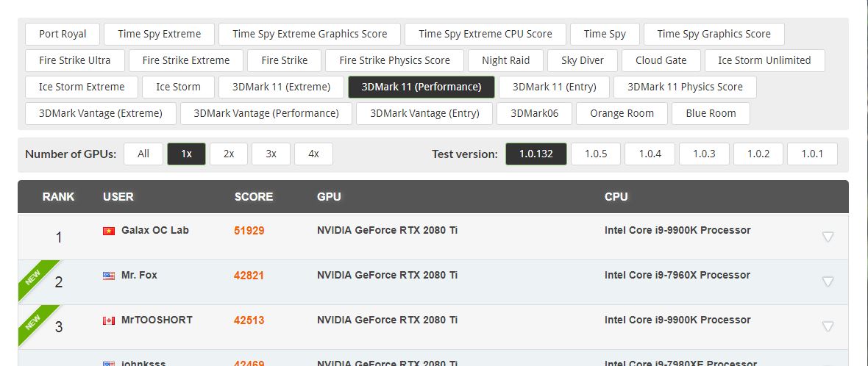The image size is (868, 366).
Task: Open the 42513 score result
Action: point(249,320)
